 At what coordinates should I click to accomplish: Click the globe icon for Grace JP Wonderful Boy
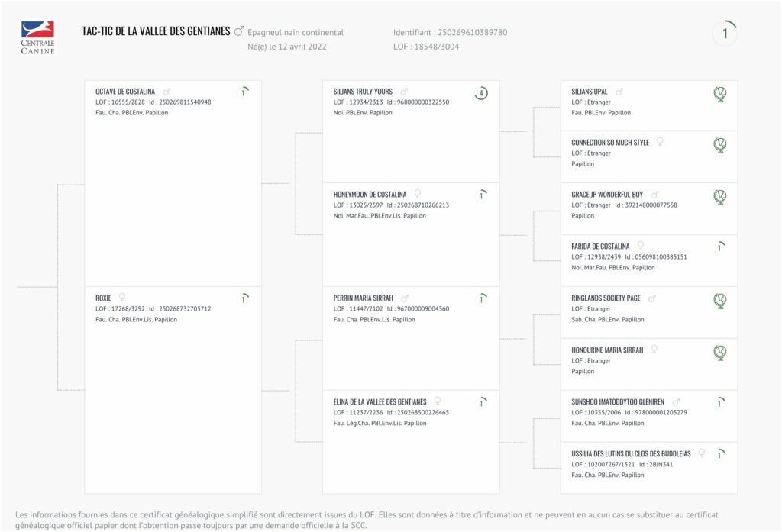tap(719, 197)
